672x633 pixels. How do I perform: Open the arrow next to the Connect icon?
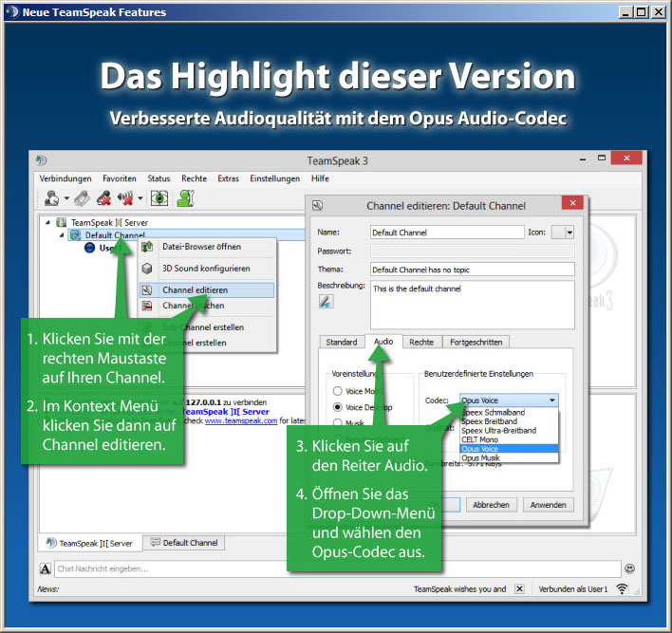(66, 198)
